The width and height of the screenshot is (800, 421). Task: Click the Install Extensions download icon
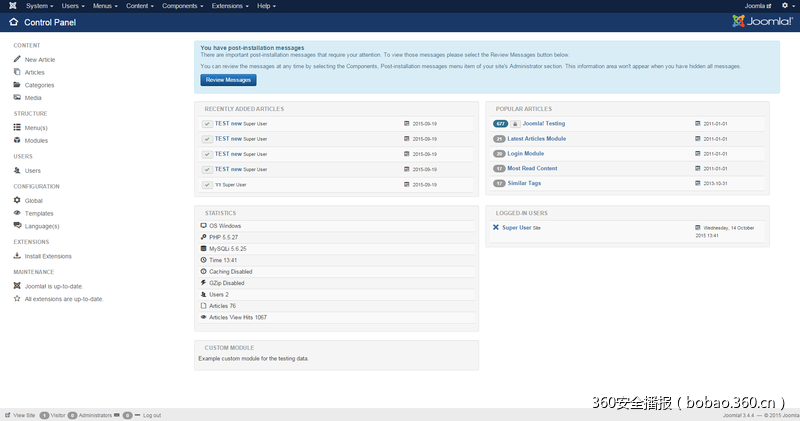pyautogui.click(x=17, y=256)
